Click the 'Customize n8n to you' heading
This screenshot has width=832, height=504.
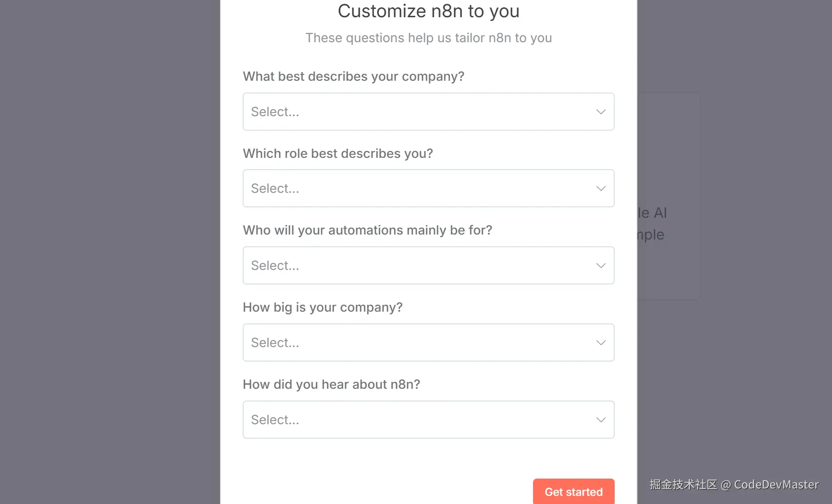[428, 11]
